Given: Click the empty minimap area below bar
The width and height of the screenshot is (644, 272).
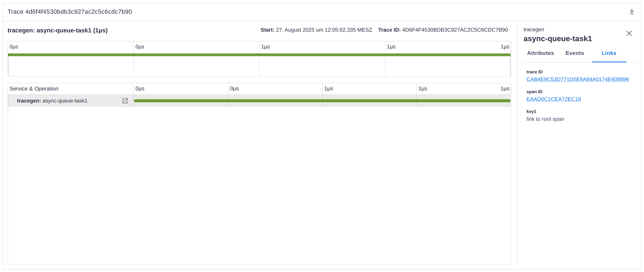Looking at the screenshot, I should click(x=196, y=67).
